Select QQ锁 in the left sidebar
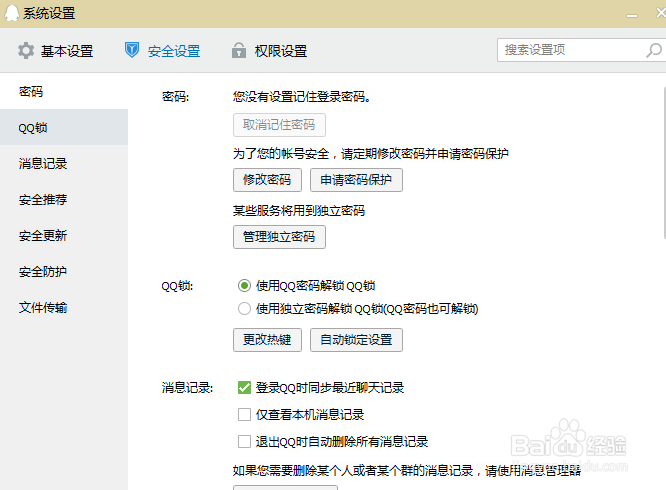The image size is (666, 490). tap(64, 127)
